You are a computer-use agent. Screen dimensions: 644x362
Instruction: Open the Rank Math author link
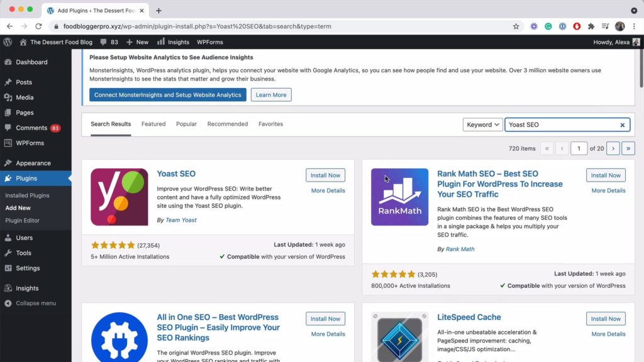(x=460, y=249)
